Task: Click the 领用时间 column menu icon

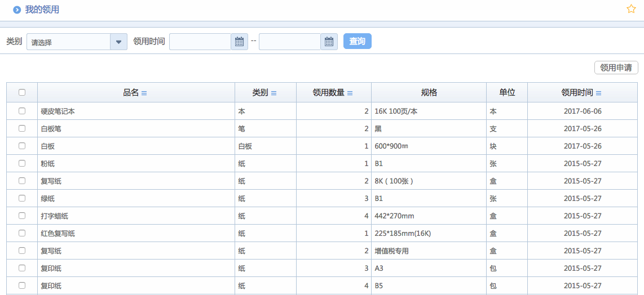Action: click(598, 93)
